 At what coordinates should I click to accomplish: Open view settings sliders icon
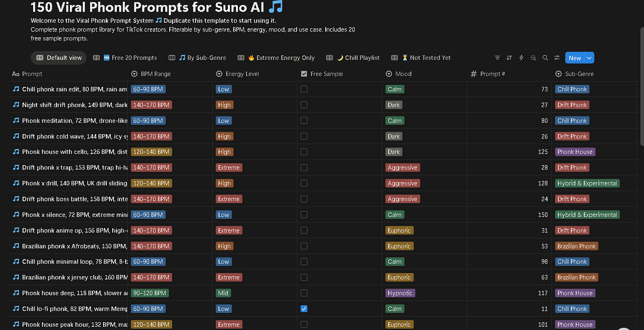557,58
